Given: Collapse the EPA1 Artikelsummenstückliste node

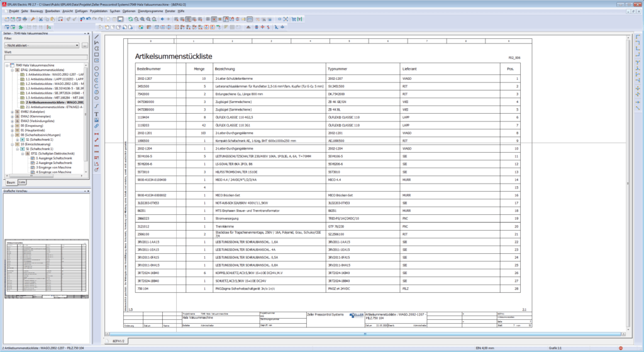Looking at the screenshot, I should (13, 70).
